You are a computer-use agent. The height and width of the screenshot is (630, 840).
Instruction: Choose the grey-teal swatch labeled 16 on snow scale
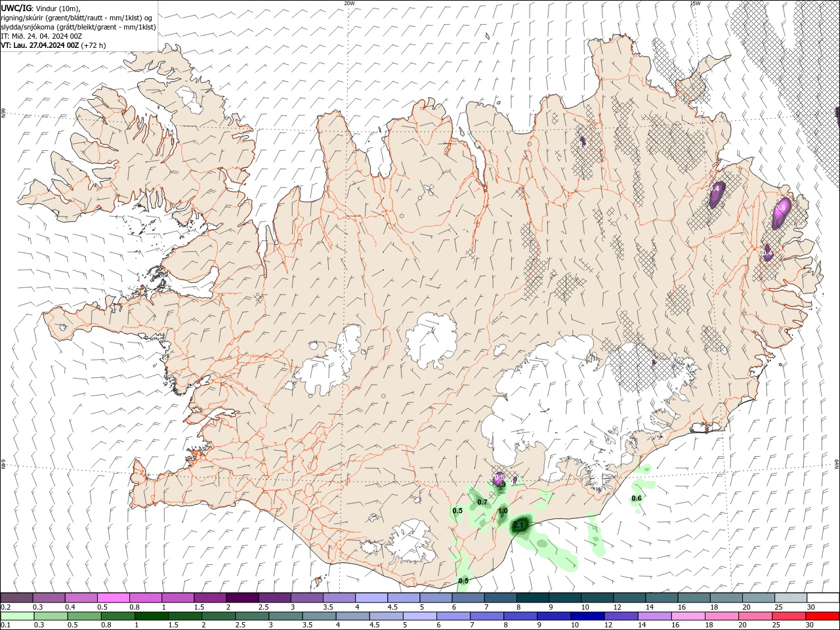click(x=693, y=597)
